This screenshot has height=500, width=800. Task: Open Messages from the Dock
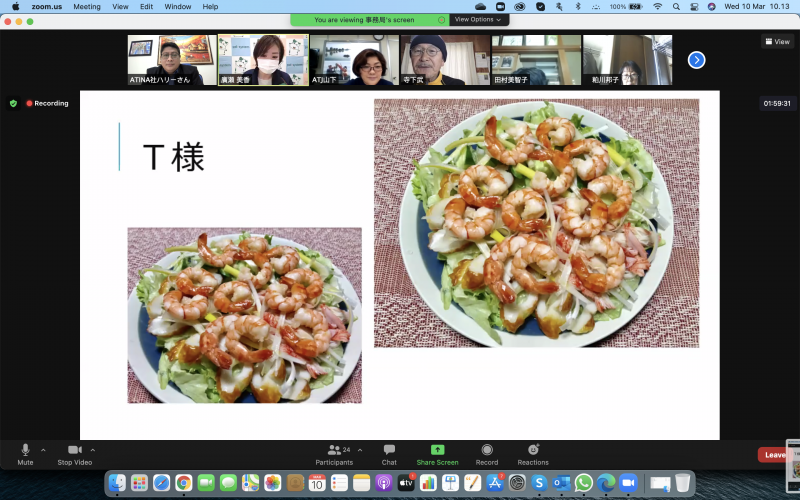tap(228, 482)
